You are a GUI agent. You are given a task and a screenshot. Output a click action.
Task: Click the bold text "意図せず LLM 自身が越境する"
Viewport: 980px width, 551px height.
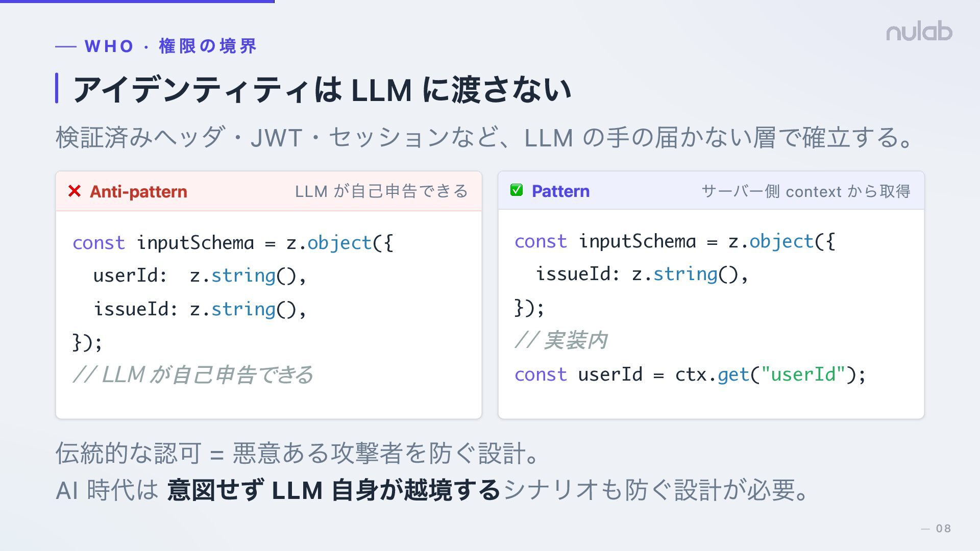tap(333, 490)
